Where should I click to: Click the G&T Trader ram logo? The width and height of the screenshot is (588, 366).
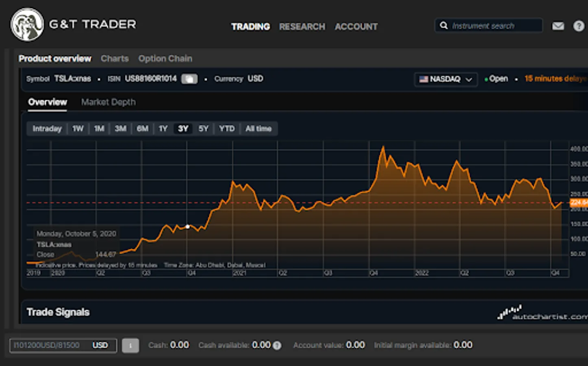pyautogui.click(x=27, y=24)
